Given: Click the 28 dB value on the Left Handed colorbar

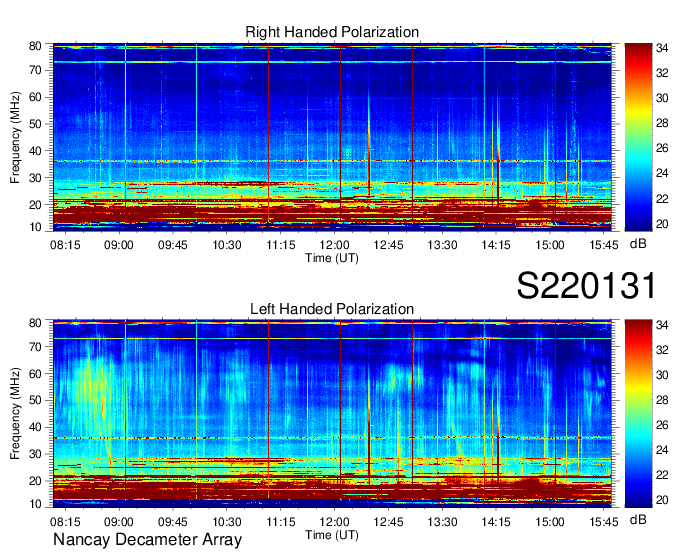Looking at the screenshot, I should pos(662,400).
